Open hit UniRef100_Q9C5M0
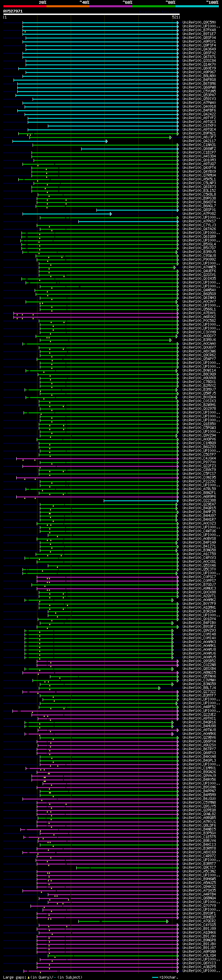Screen dimensions: 222x980 point(199,23)
